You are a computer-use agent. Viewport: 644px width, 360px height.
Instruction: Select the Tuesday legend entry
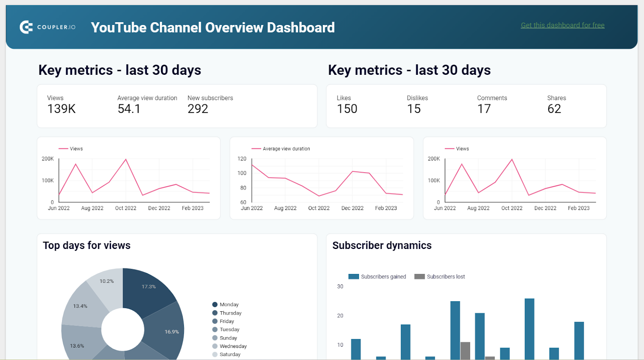point(226,329)
